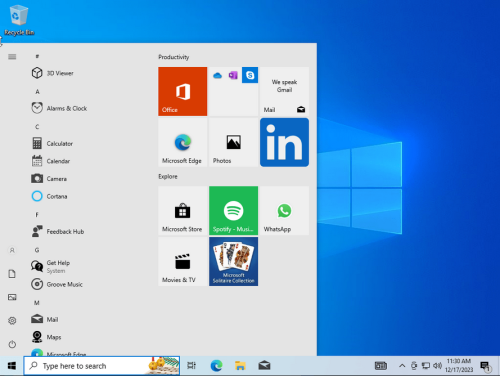Click the C letter header in app list
Viewport: 500px width, 376px height.
pyautogui.click(x=37, y=127)
